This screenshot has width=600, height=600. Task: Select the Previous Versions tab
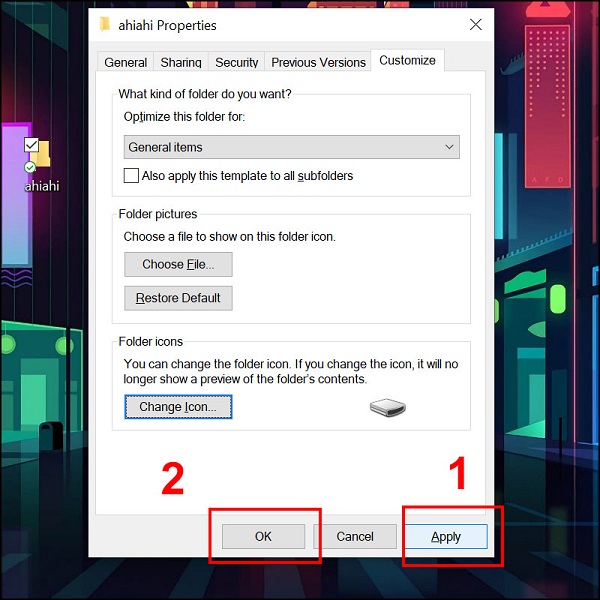(x=318, y=62)
